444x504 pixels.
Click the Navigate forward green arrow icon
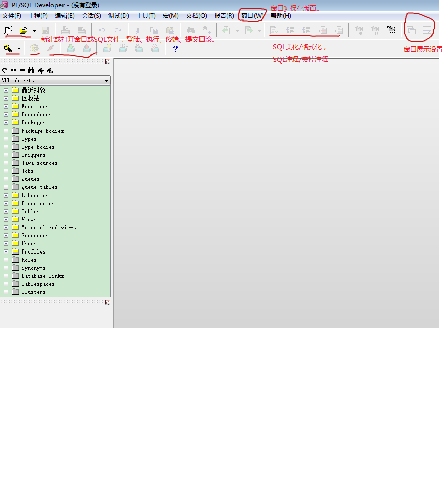(249, 31)
